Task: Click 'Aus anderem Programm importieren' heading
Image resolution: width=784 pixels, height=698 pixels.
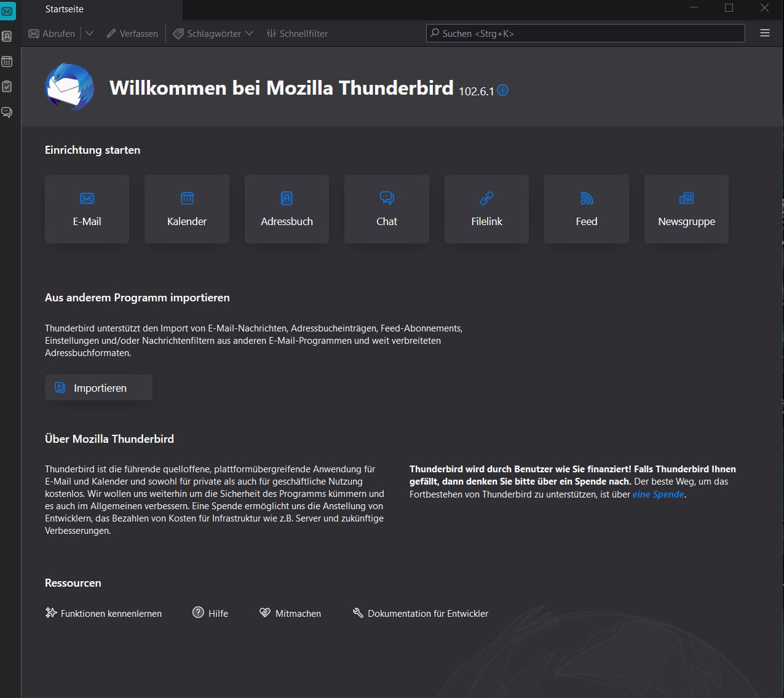Action: point(137,298)
